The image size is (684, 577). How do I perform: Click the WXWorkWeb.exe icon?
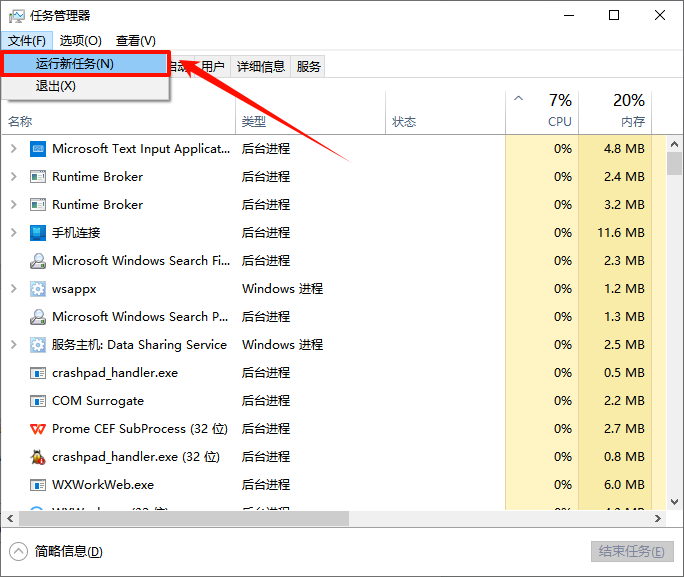[x=38, y=485]
